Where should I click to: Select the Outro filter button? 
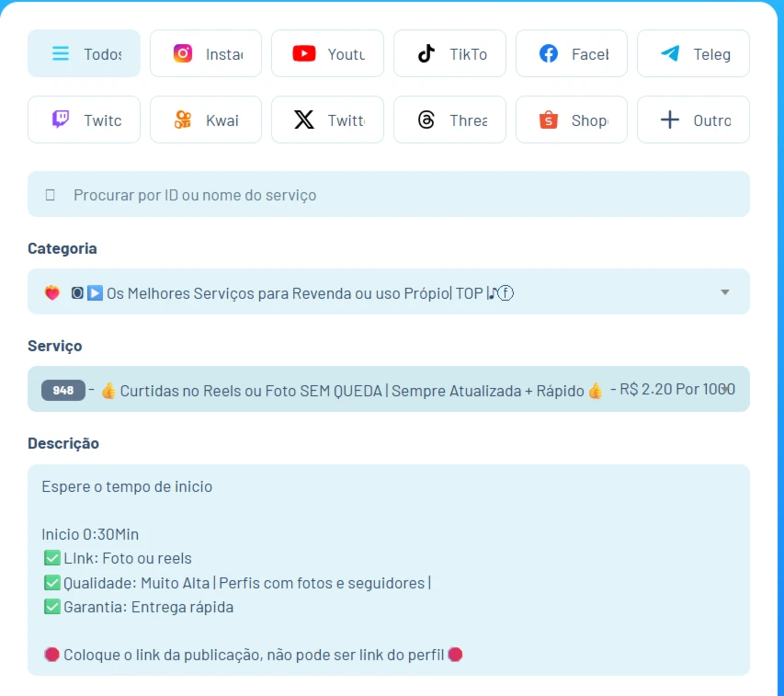(693, 120)
